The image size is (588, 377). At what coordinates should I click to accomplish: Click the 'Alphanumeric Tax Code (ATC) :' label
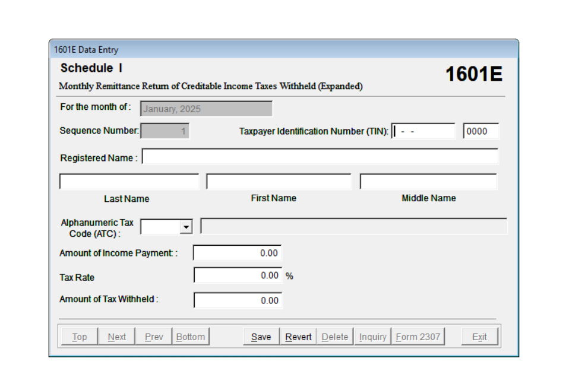coord(97,228)
